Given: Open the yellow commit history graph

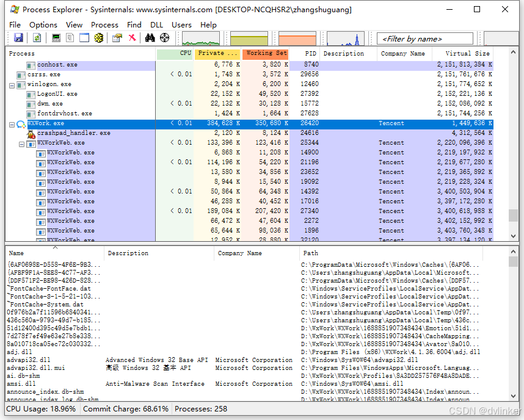Looking at the screenshot, I should (249, 38).
